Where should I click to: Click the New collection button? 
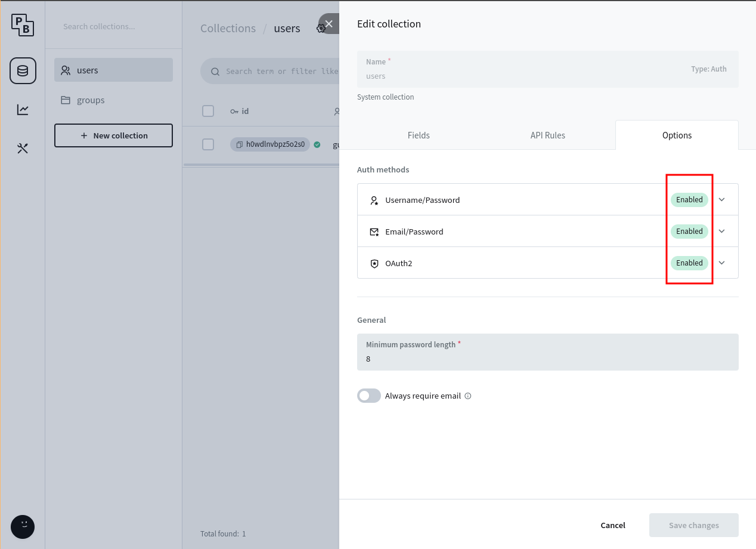pos(113,135)
